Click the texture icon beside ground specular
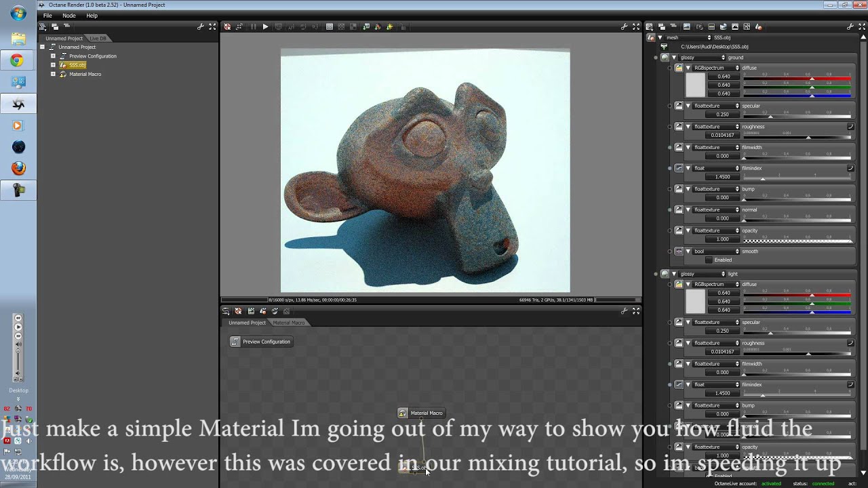The width and height of the screenshot is (868, 488). [x=679, y=106]
